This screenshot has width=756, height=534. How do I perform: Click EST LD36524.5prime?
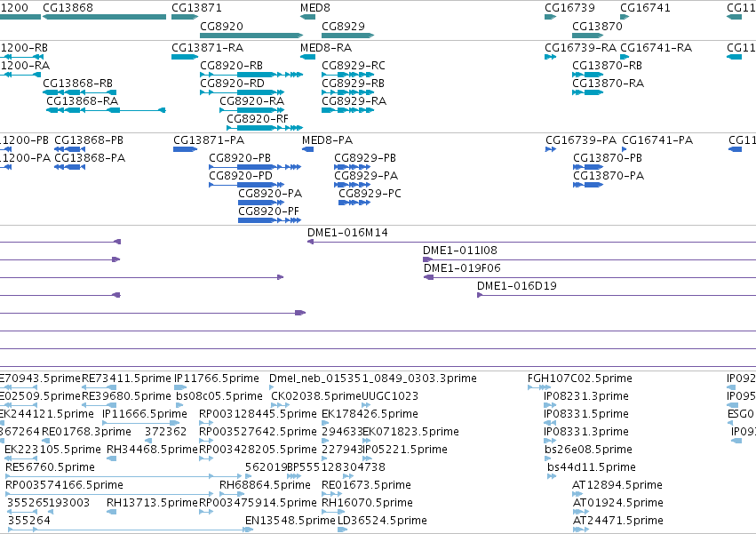382,521
